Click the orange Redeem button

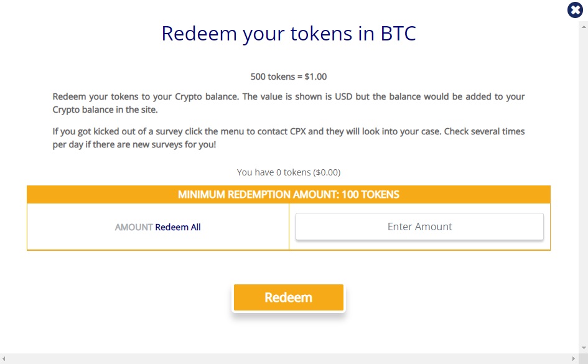point(288,297)
